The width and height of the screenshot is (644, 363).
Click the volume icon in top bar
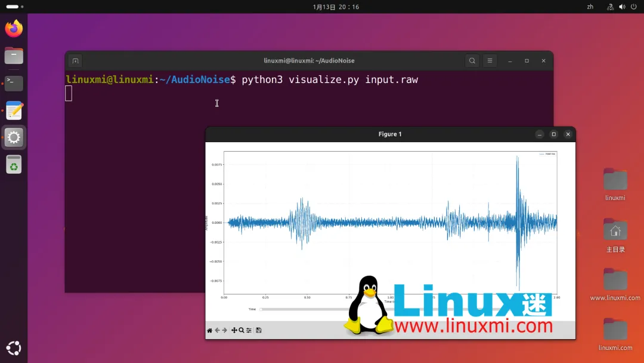tap(622, 7)
